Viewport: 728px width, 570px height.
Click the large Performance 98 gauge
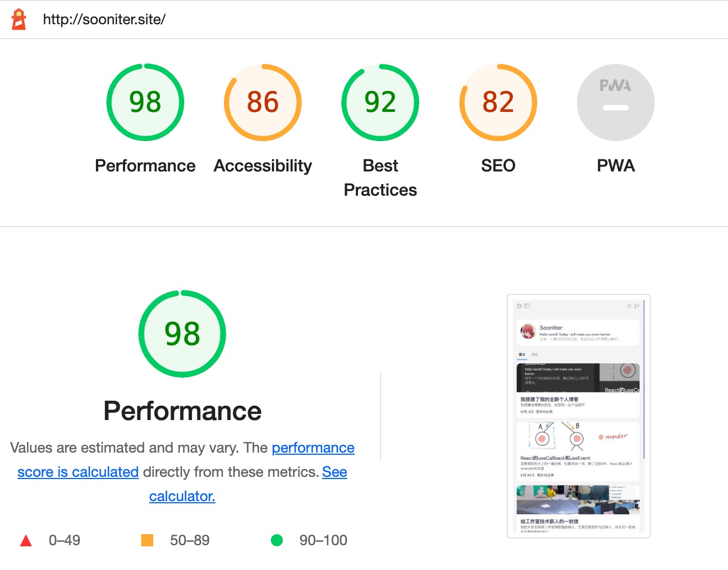(x=182, y=334)
